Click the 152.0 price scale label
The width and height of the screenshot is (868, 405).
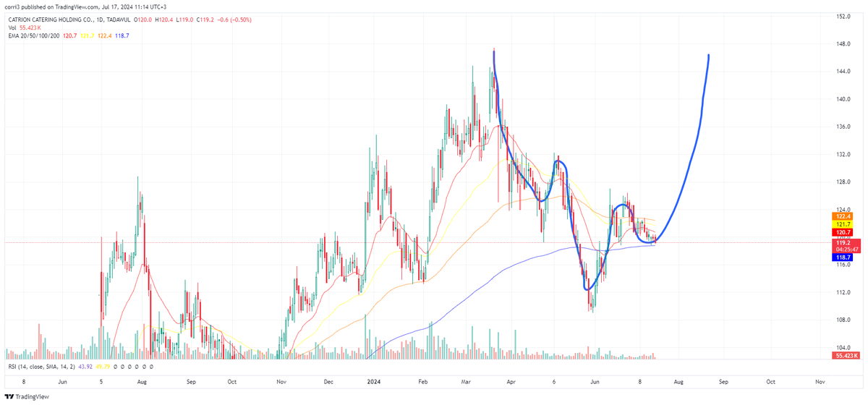pyautogui.click(x=844, y=16)
